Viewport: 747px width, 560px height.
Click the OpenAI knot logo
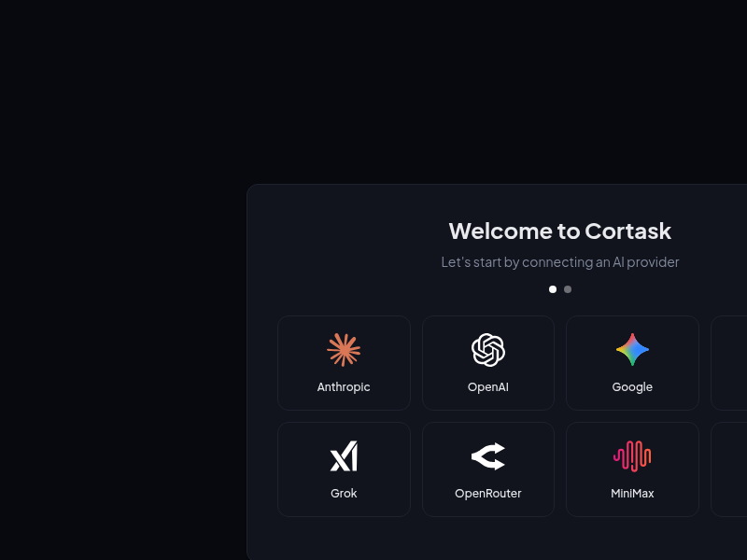click(x=487, y=350)
